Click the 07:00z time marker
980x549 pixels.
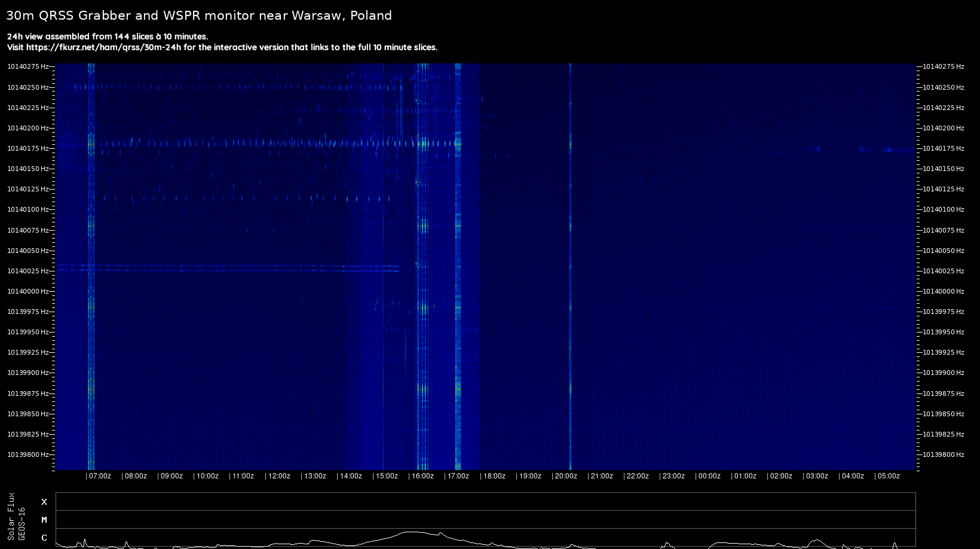[x=99, y=476]
